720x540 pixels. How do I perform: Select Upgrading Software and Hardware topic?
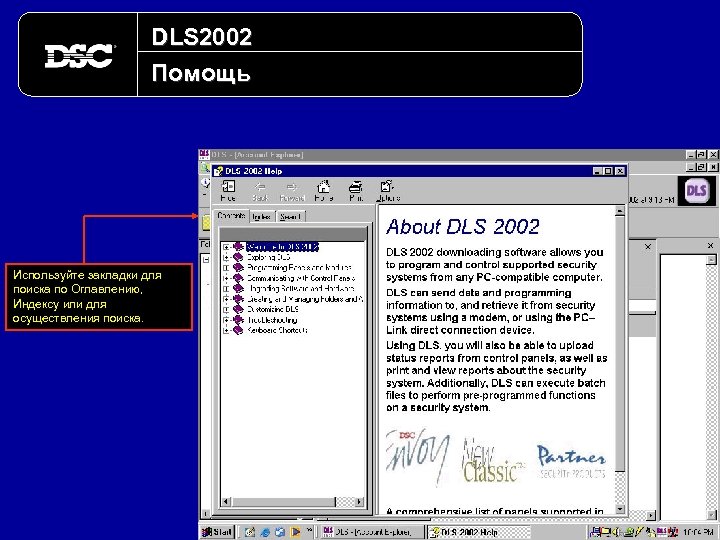pyautogui.click(x=301, y=289)
